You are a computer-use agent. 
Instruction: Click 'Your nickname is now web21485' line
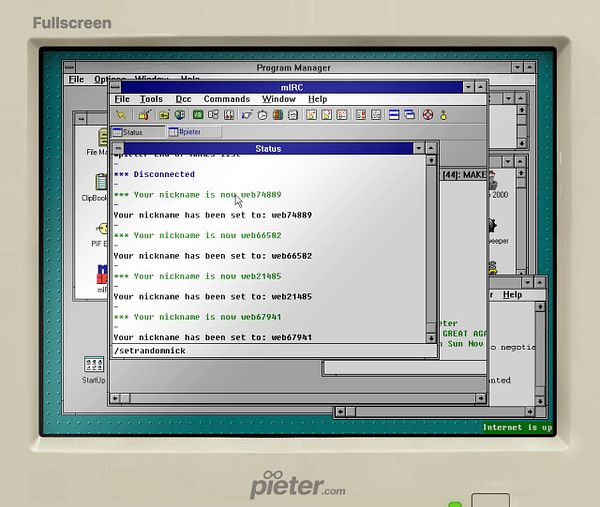click(x=197, y=276)
